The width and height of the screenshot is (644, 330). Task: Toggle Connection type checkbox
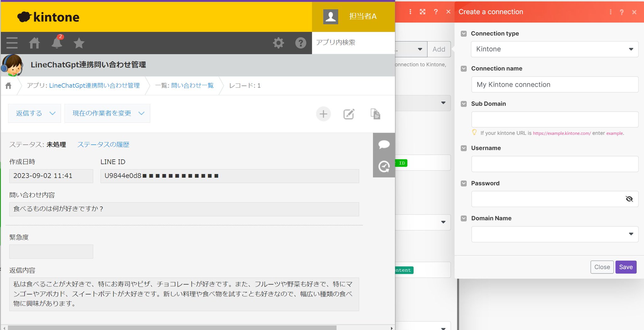[464, 34]
